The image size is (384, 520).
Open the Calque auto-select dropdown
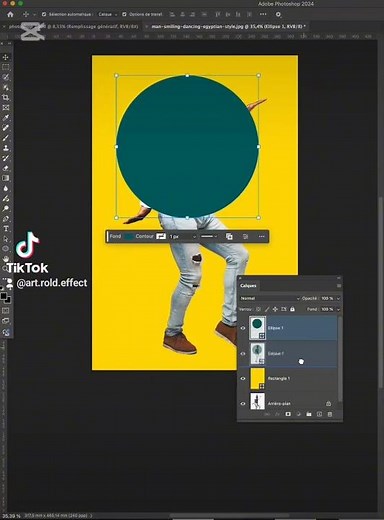click(x=108, y=14)
